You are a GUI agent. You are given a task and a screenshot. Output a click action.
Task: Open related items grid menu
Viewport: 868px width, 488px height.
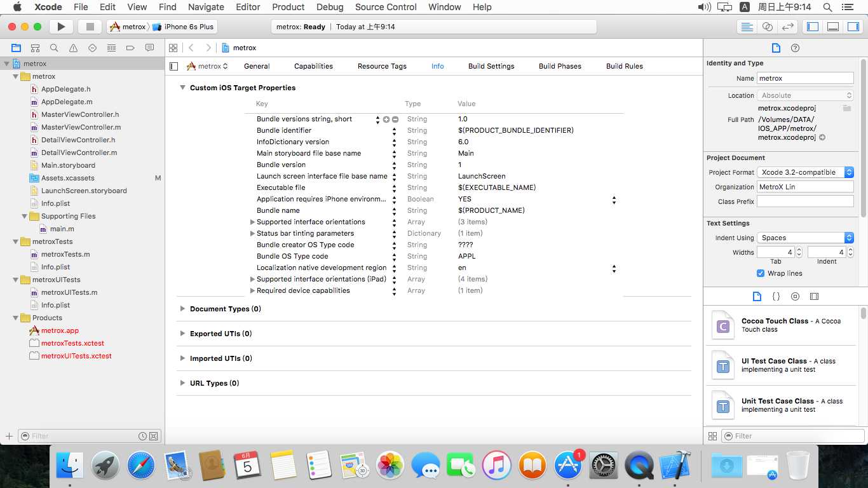(172, 48)
